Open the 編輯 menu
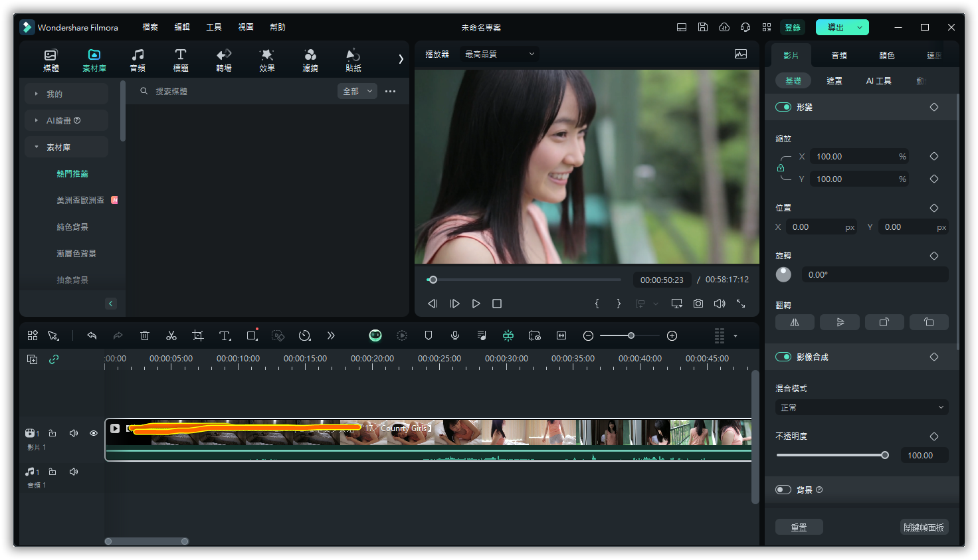 [182, 27]
